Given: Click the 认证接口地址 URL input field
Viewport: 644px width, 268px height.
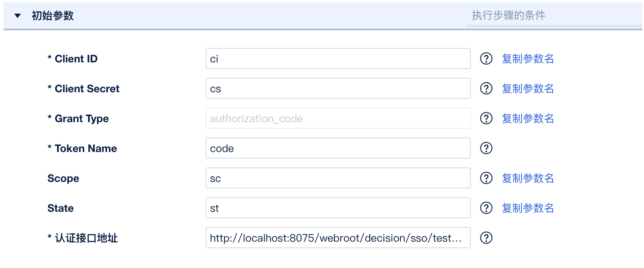Looking at the screenshot, I should pyautogui.click(x=338, y=238).
